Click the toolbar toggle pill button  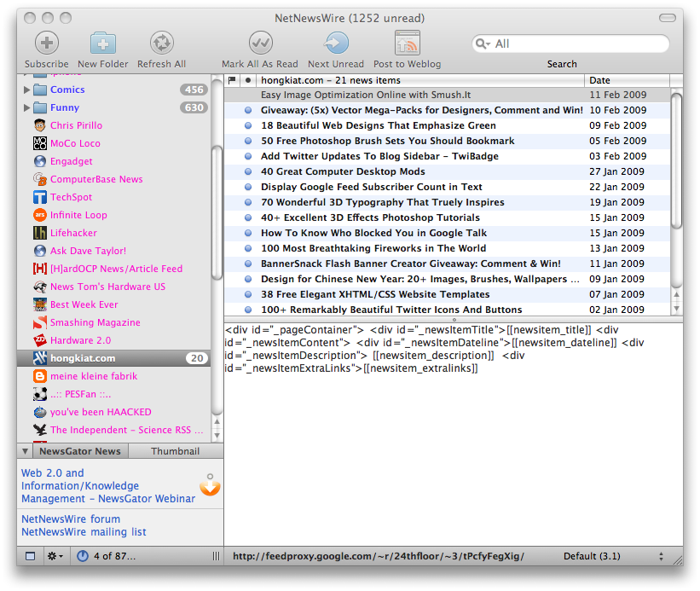coord(668,18)
